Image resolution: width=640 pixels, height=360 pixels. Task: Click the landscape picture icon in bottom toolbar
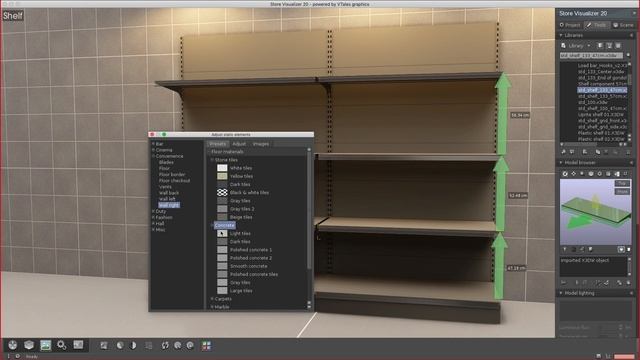click(x=45, y=345)
